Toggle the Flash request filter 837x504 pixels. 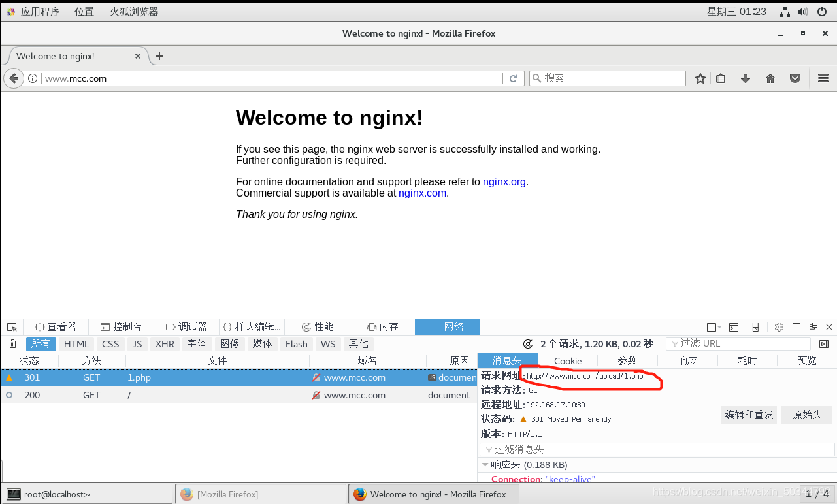pyautogui.click(x=297, y=344)
